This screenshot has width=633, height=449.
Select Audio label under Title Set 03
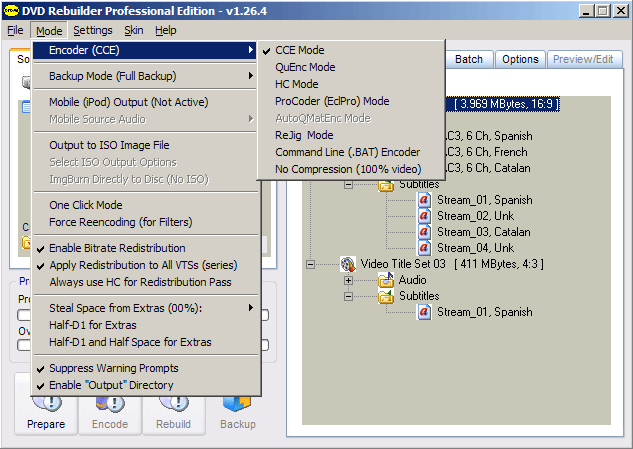tap(413, 280)
